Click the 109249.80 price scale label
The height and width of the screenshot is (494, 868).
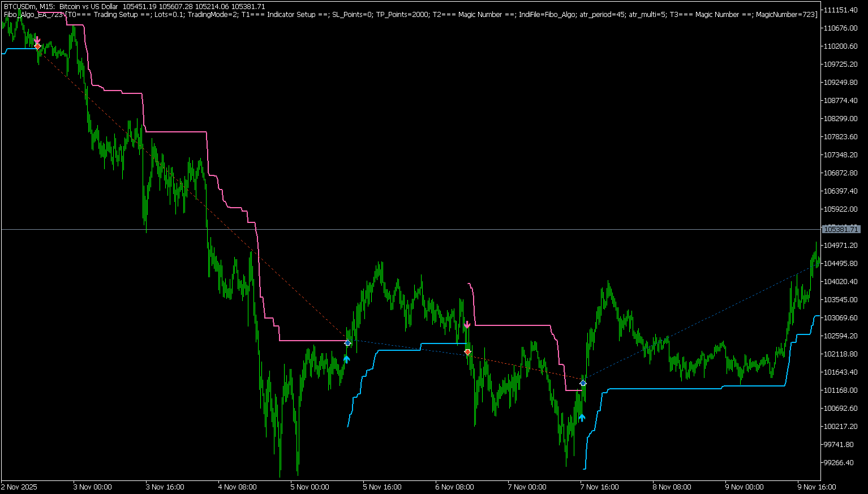(841, 82)
